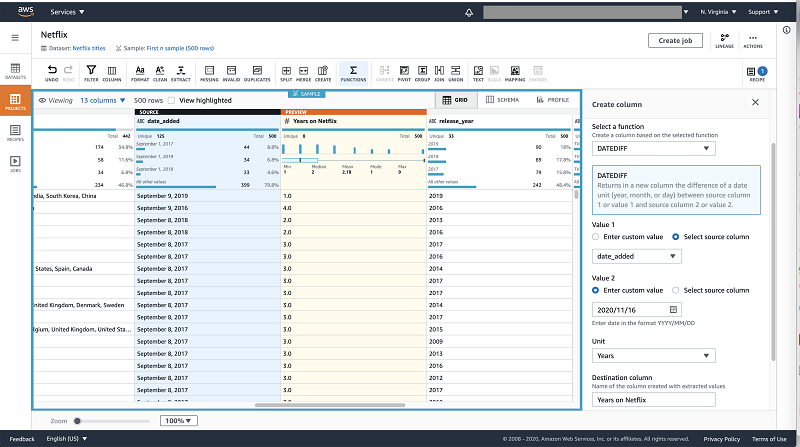Switch to the Schema view tab
Image resolution: width=800 pixels, height=447 pixels.
(x=503, y=100)
